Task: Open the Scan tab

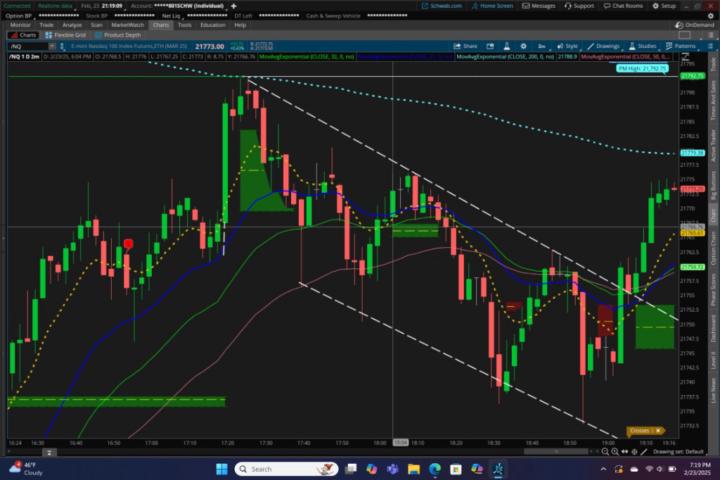Action: coord(96,25)
